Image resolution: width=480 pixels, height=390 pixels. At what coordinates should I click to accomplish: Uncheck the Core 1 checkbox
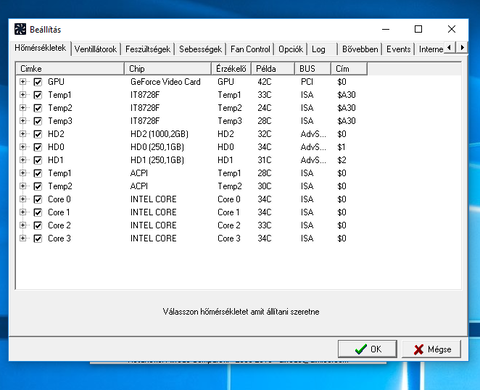click(x=38, y=212)
